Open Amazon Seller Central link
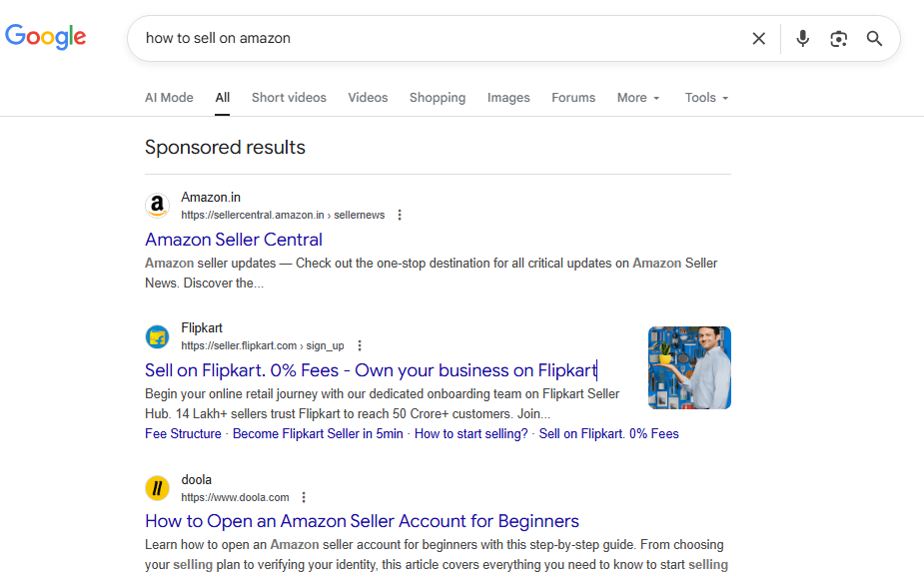This screenshot has height=580, width=924. coord(234,240)
